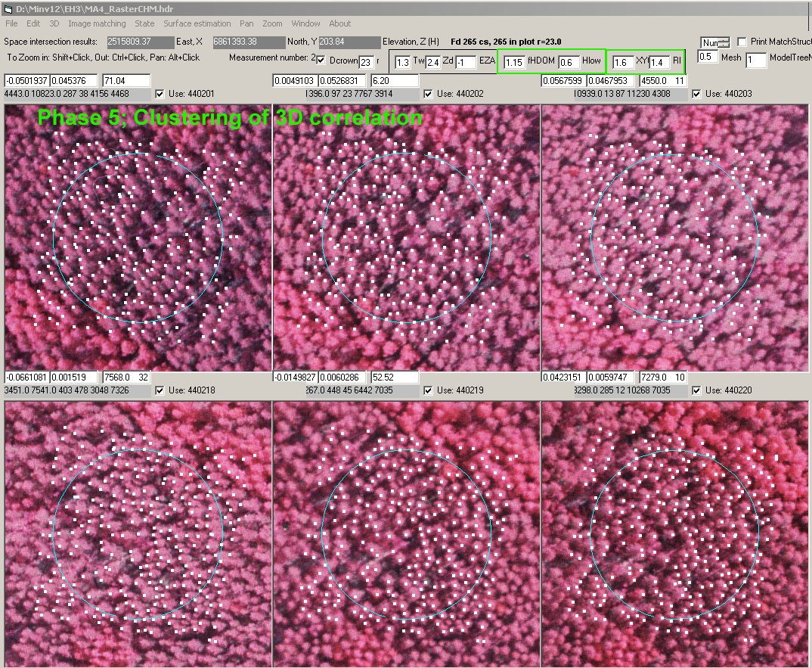
Task: Click the Dcrown radius field showing 23
Action: [x=366, y=62]
